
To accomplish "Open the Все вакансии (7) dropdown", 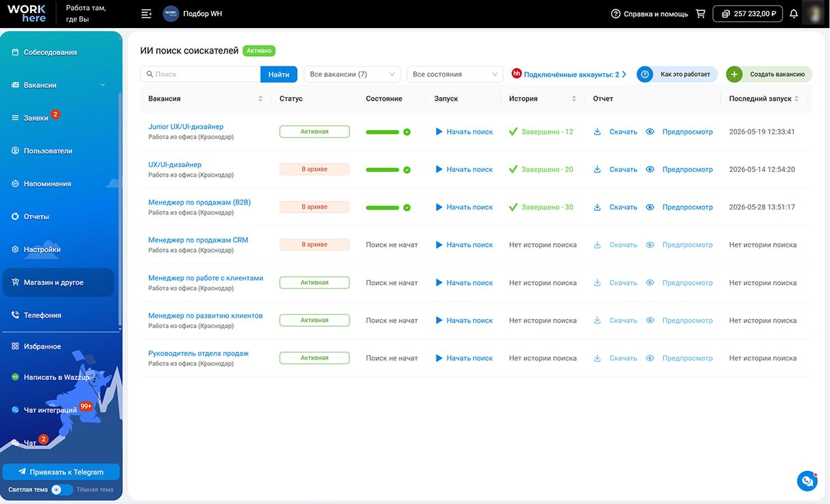I will point(352,74).
